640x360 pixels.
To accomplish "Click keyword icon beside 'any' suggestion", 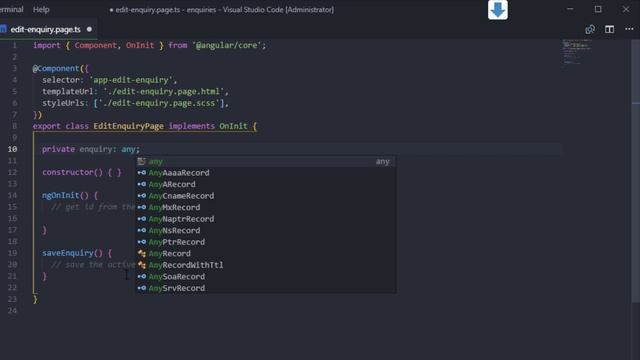I will pos(141,162).
